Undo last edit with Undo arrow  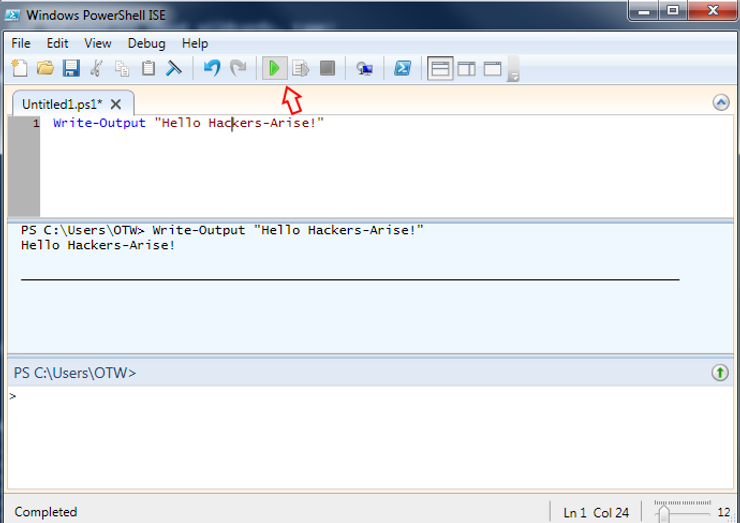[212, 68]
